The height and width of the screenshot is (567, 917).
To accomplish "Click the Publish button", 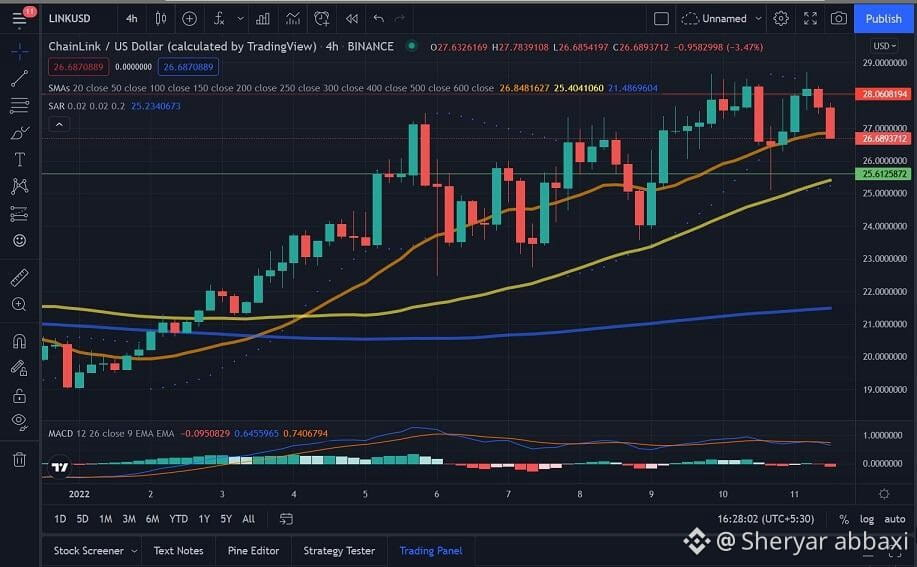I will [x=883, y=19].
